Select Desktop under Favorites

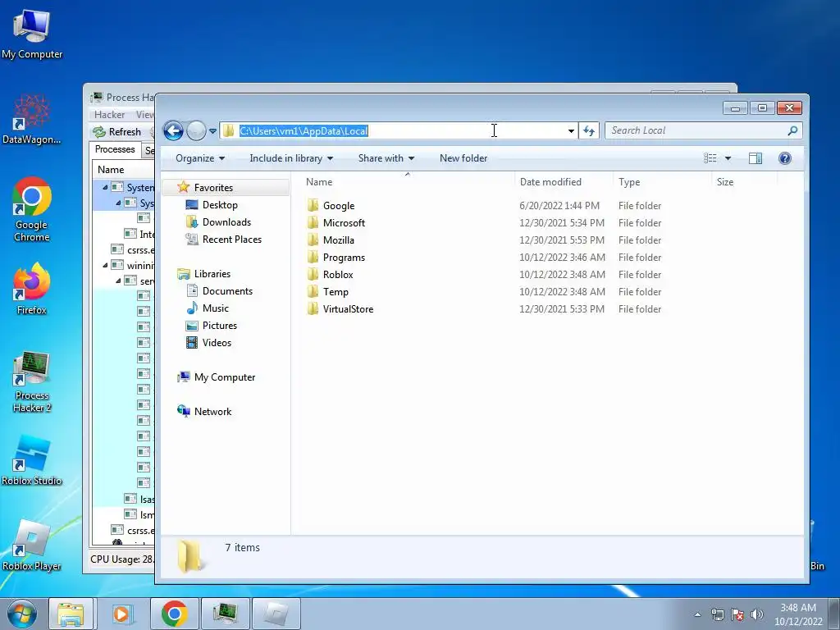(x=220, y=204)
